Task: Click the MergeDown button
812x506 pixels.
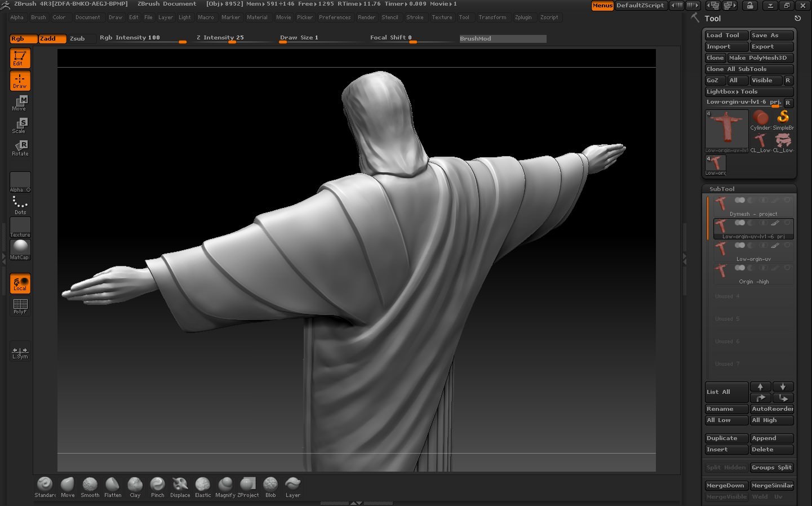Action: pyautogui.click(x=727, y=485)
